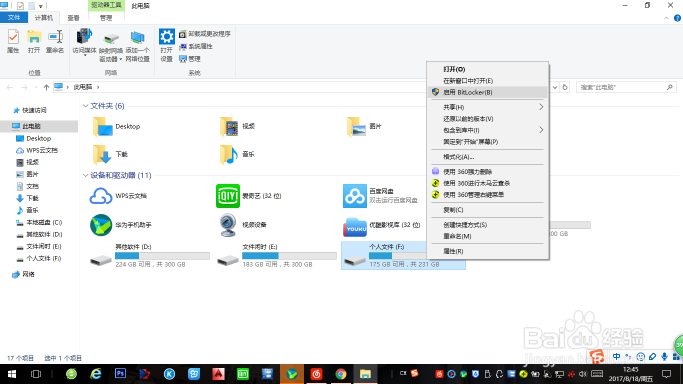
Task: Click the 映射网络驱动器 ribbon icon
Action: click(x=111, y=47)
